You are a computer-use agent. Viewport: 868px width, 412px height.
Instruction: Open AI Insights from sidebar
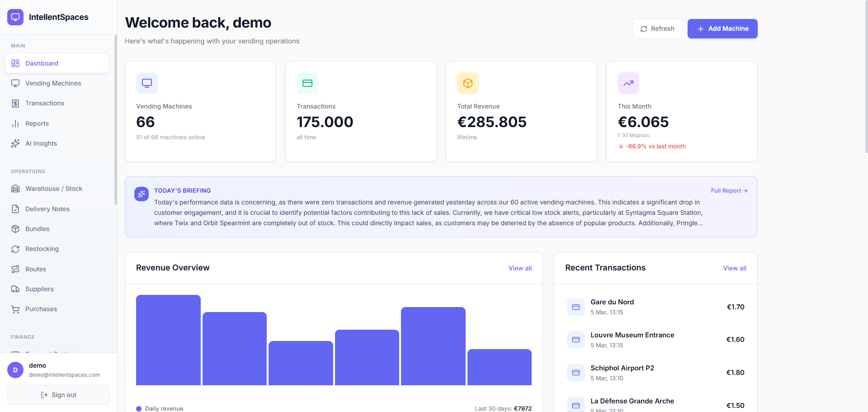click(x=57, y=143)
